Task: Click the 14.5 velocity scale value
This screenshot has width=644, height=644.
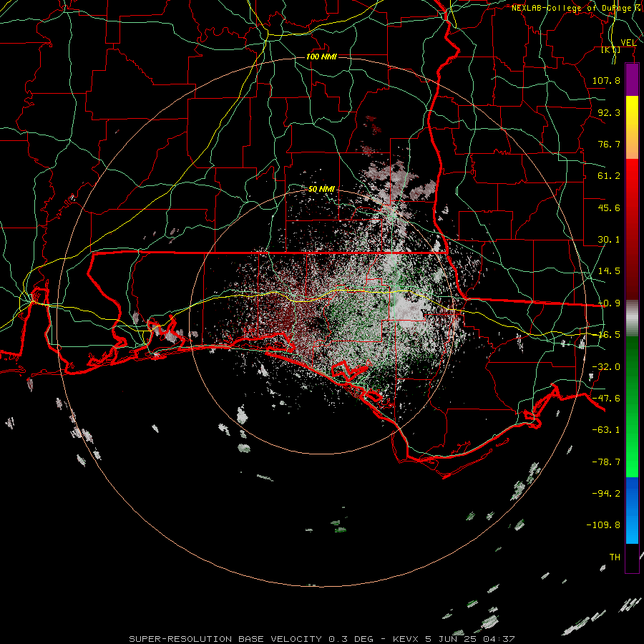Action: point(609,271)
